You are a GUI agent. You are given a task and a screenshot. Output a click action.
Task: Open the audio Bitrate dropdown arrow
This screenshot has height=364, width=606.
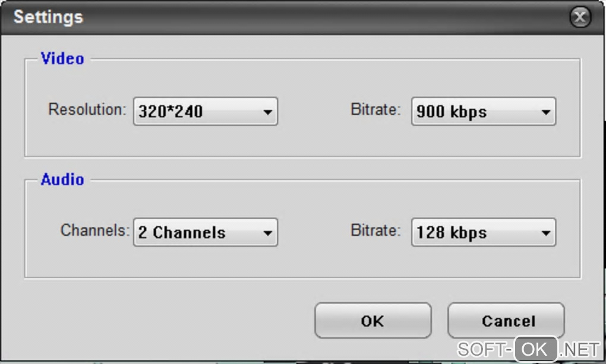(546, 233)
